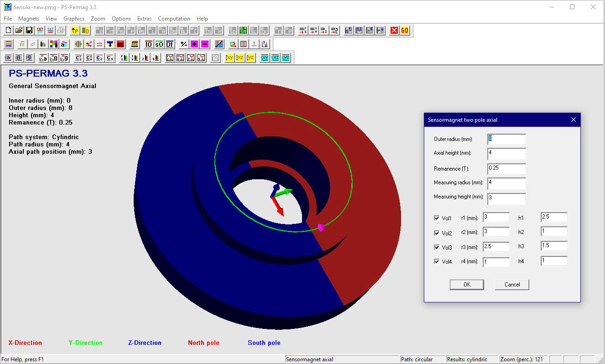Image resolution: width=605 pixels, height=364 pixels.
Task: Disable the Vol4 checkbox
Action: (437, 262)
